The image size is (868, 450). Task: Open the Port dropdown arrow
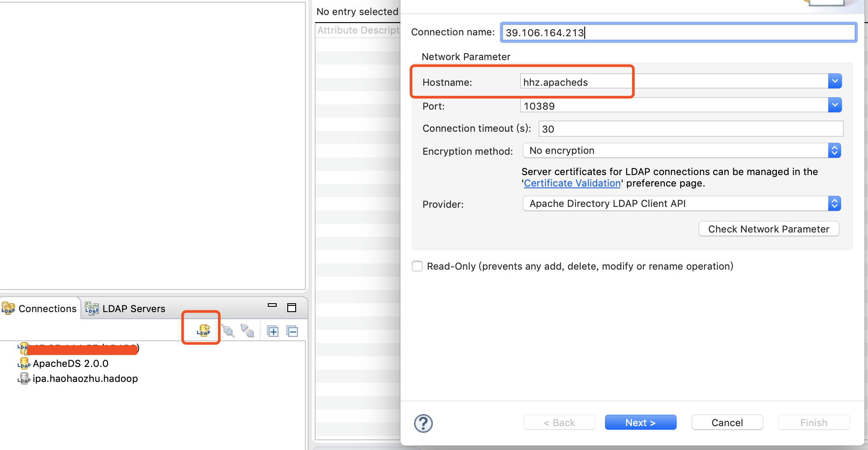pos(835,105)
